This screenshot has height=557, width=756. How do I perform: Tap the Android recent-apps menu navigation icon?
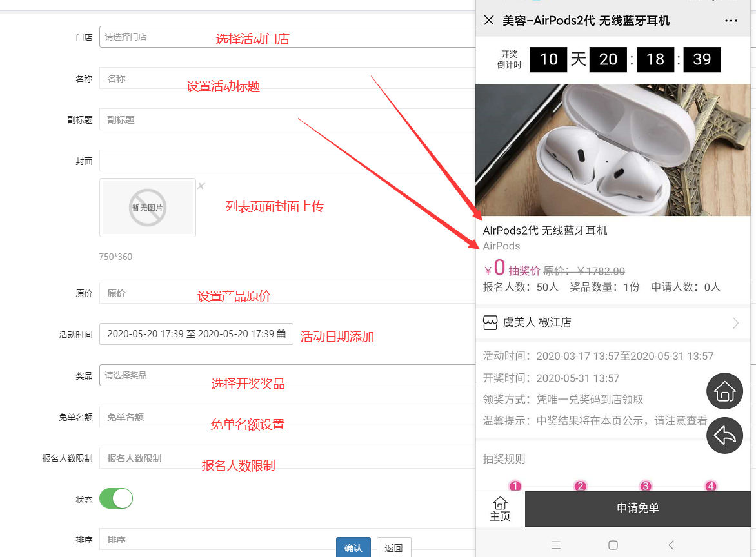[556, 545]
